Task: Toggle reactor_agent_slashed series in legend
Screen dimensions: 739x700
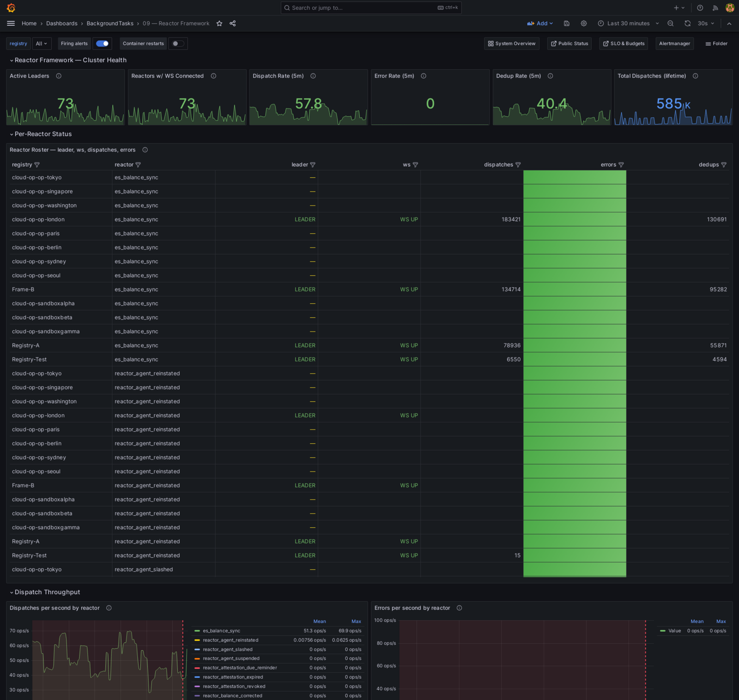Action: click(228, 649)
